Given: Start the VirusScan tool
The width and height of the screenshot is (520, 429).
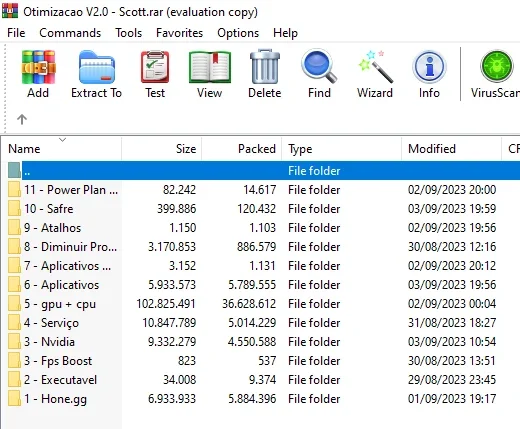Looking at the screenshot, I should tap(497, 66).
